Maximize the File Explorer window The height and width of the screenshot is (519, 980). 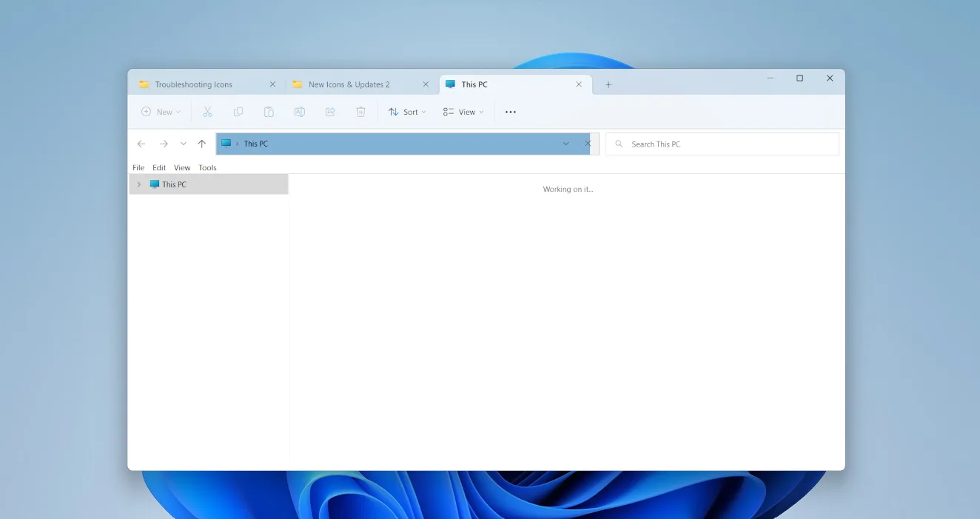799,78
